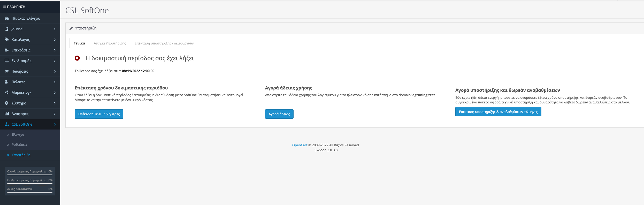Click the Αγορά άδειας button
Image resolution: width=644 pixels, height=205 pixels.
click(279, 114)
